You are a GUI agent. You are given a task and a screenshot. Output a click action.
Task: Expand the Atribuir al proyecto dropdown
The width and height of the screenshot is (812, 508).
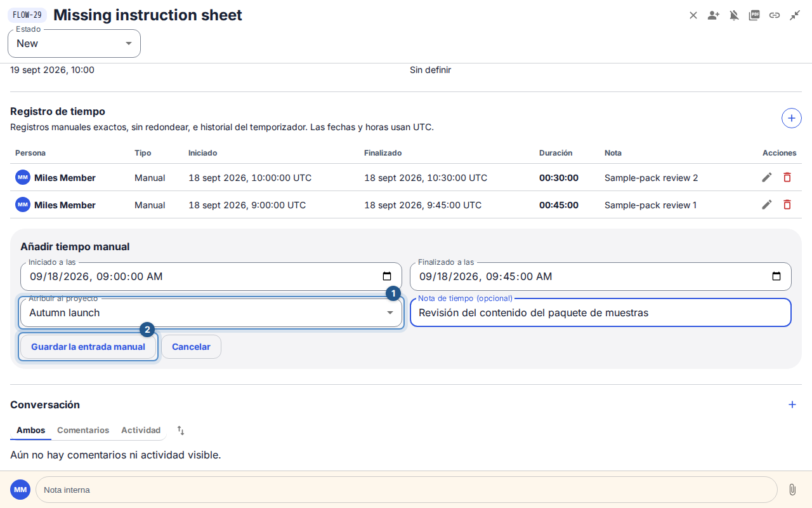[211, 312]
